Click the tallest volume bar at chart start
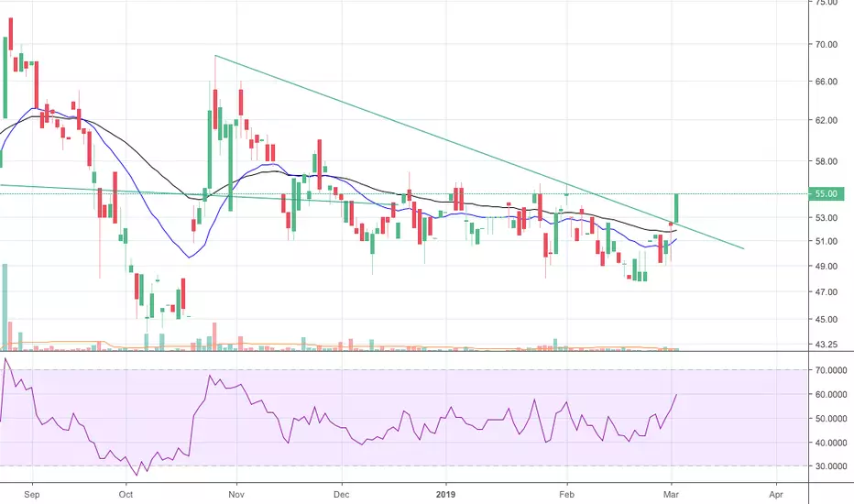The width and height of the screenshot is (854, 504). 5,307
